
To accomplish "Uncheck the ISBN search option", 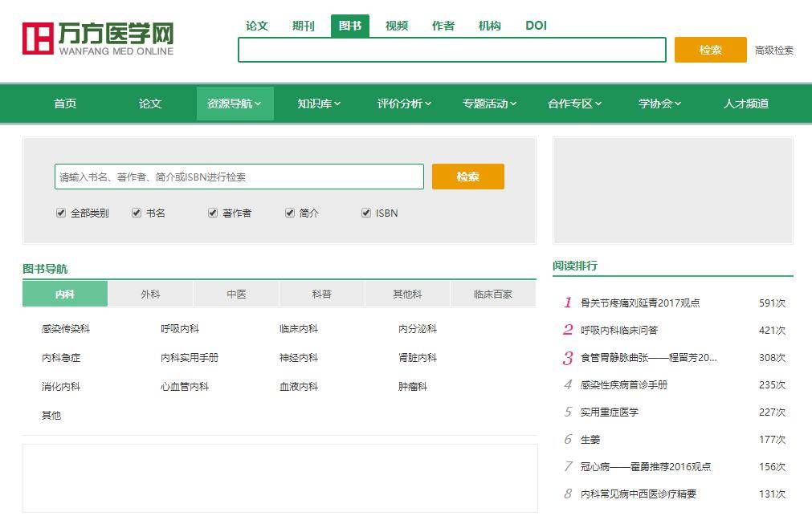I will pyautogui.click(x=365, y=213).
